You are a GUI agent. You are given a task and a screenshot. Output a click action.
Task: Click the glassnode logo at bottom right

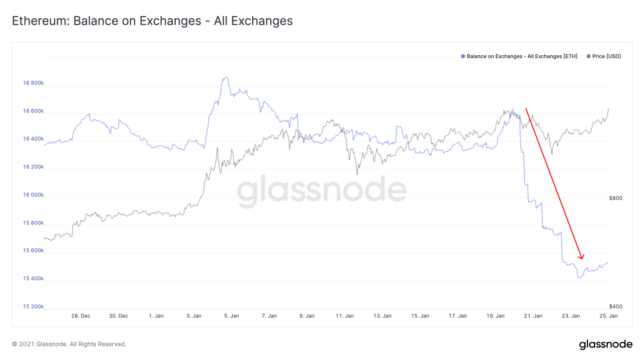(x=606, y=345)
